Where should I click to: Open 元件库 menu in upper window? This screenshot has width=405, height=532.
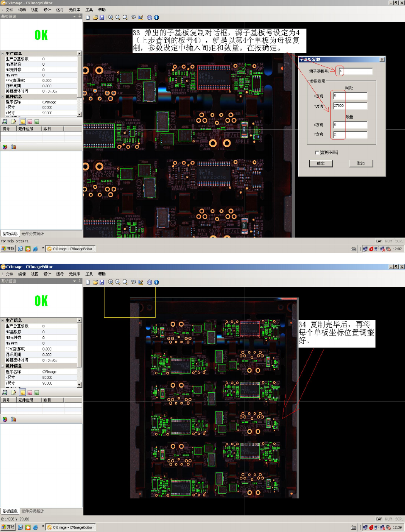(75, 10)
